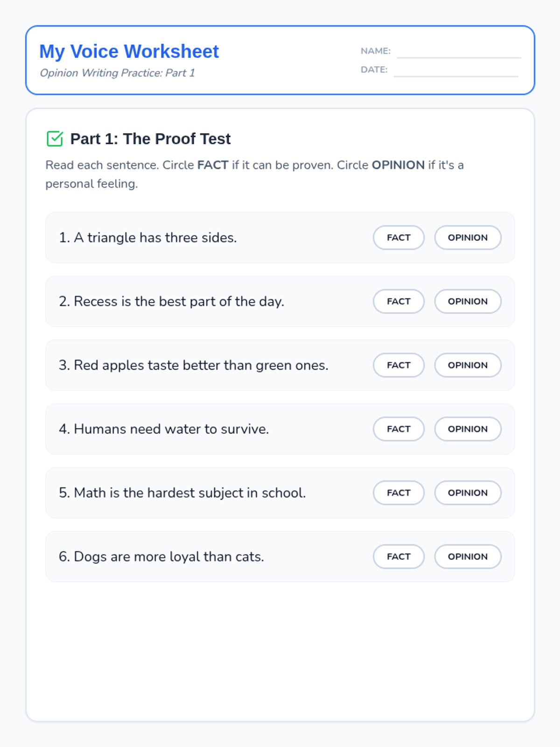Click the sentence about a triangle's sides
The image size is (560, 747).
tap(148, 238)
